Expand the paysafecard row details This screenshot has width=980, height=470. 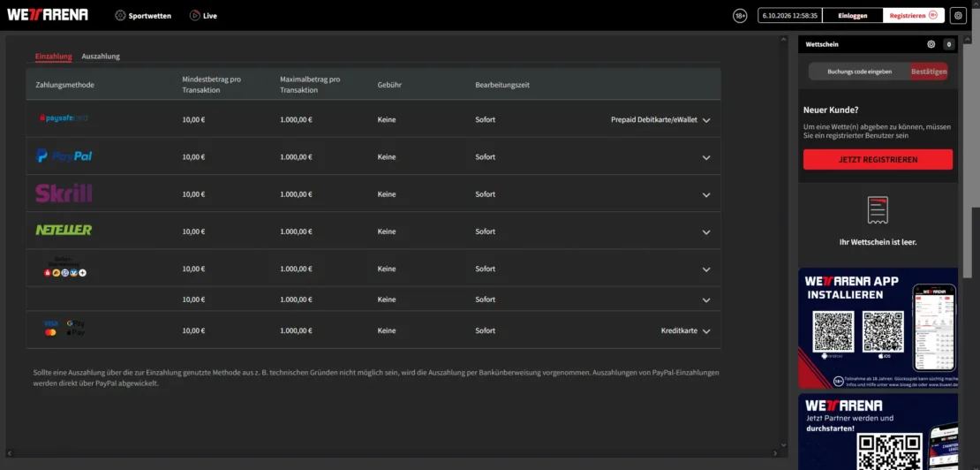point(706,120)
